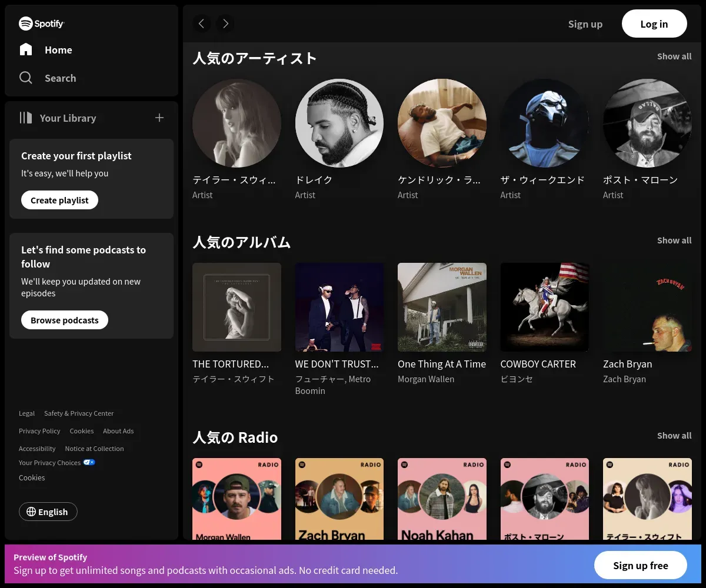Click the Search magnifier icon
The width and height of the screenshot is (706, 588).
26,78
